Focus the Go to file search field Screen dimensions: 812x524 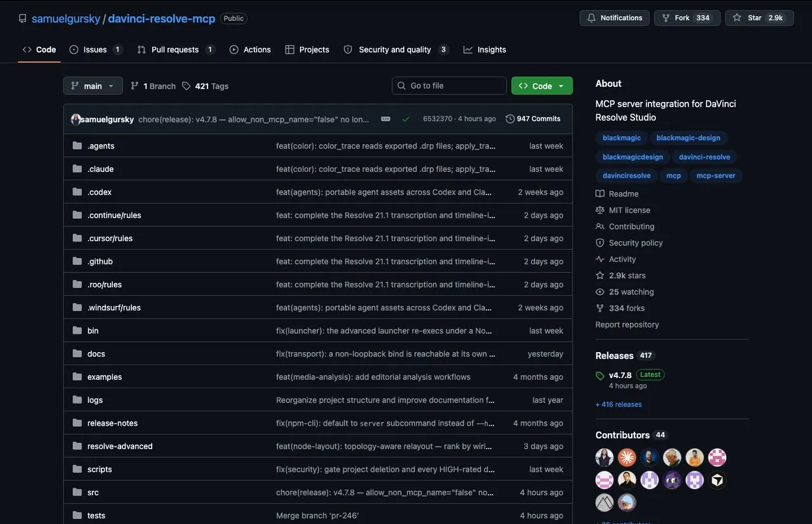click(449, 86)
